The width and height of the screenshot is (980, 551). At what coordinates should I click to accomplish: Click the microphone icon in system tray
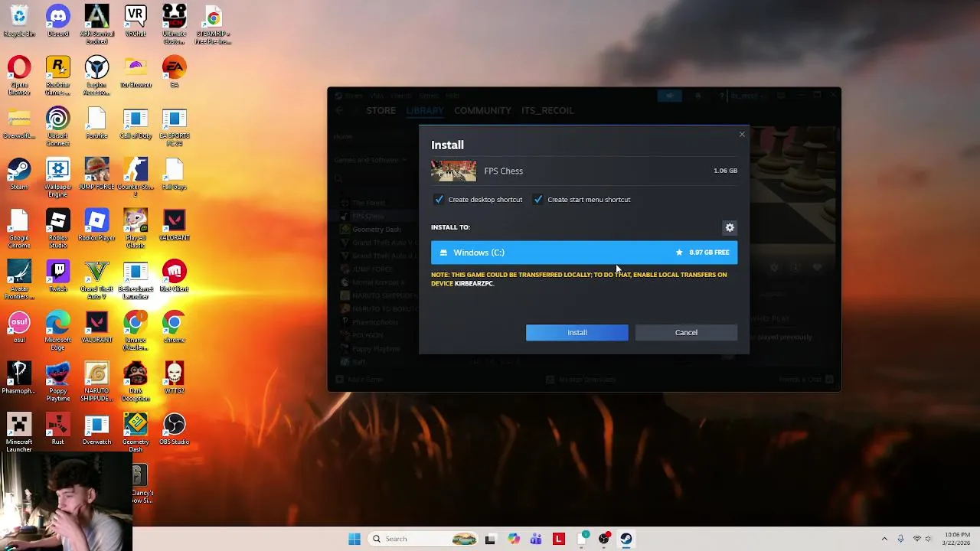(900, 539)
